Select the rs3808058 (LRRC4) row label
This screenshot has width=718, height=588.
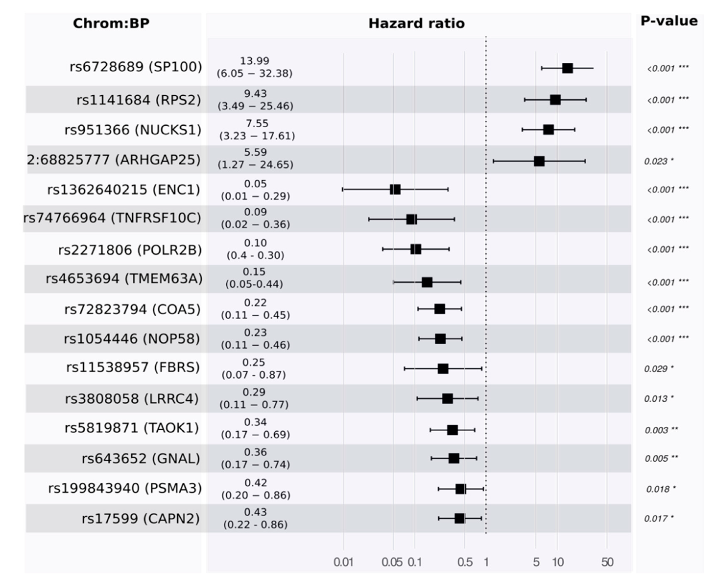[x=132, y=399]
